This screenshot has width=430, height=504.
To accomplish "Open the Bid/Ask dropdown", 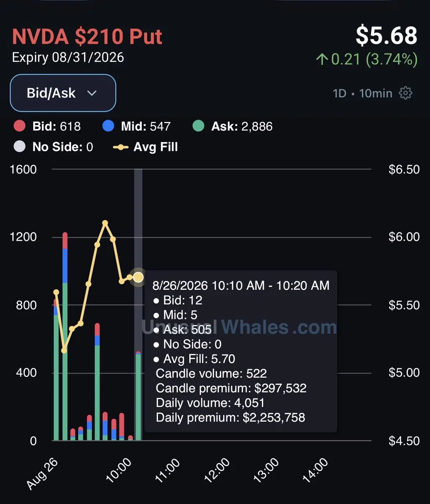I will click(x=63, y=93).
